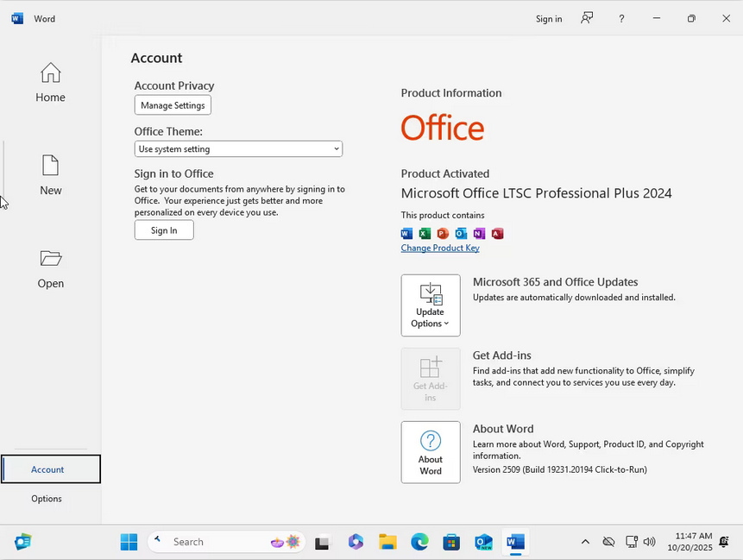Go to the Home page in sidebar
This screenshot has width=743, height=560.
50,83
